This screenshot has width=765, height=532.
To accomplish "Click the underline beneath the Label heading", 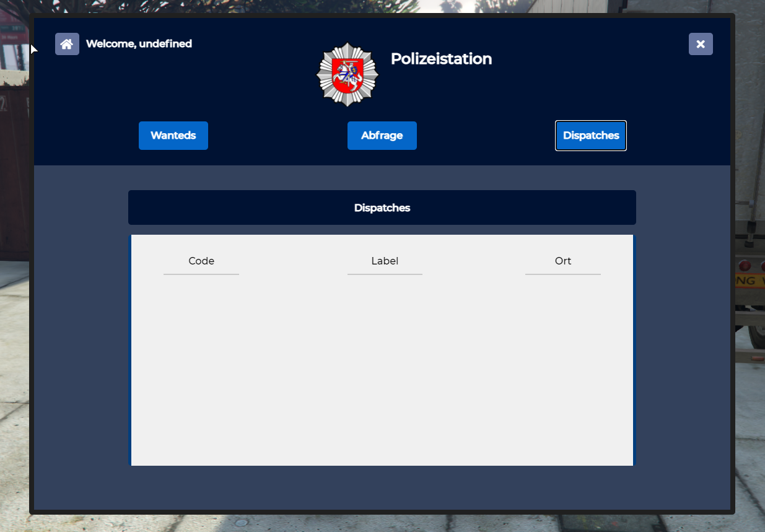I will [x=385, y=274].
